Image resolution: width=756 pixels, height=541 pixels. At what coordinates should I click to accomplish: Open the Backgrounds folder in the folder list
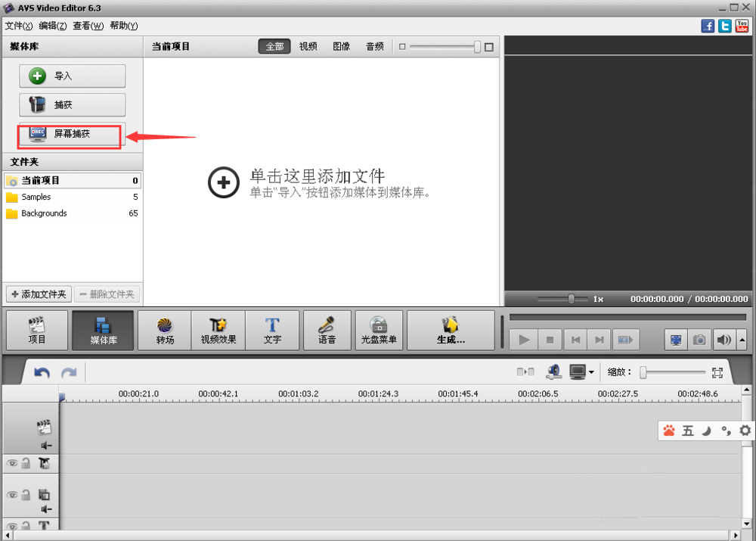(x=45, y=213)
